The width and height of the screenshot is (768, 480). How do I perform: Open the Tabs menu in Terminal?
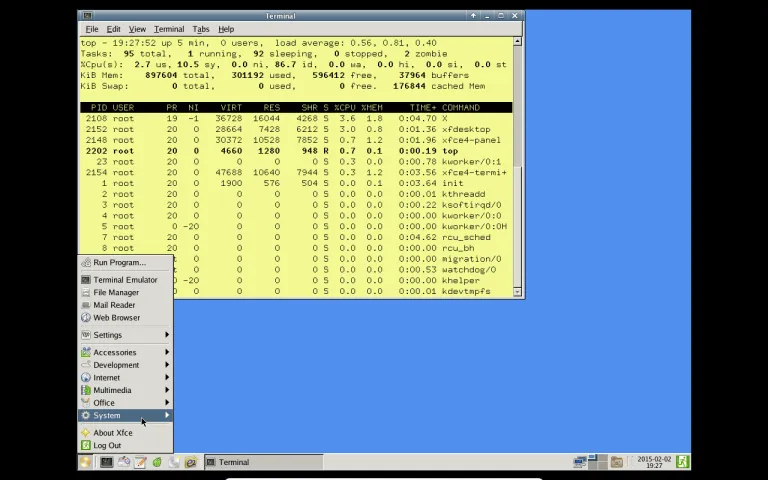[201, 29]
